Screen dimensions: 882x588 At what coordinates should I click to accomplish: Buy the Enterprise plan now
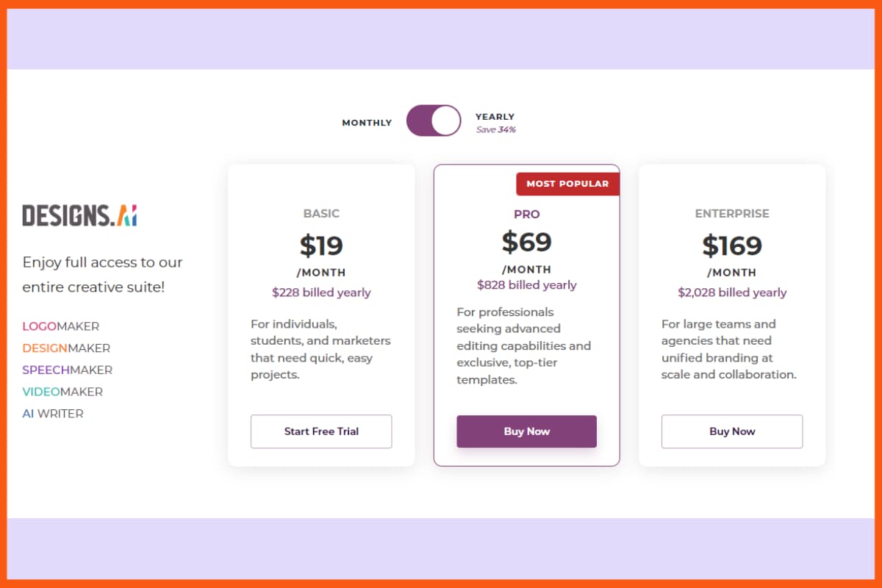(x=732, y=431)
